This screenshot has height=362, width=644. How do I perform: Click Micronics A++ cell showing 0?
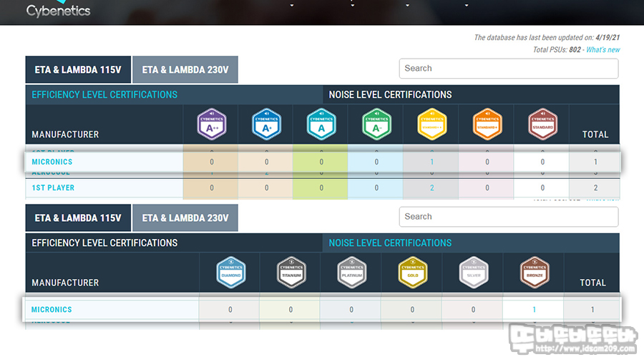tap(212, 162)
